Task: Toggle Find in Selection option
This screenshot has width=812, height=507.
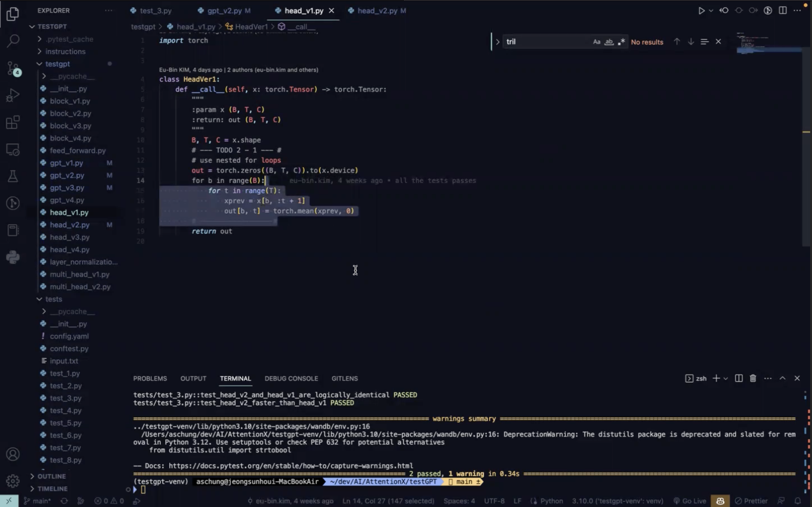Action: tap(704, 42)
